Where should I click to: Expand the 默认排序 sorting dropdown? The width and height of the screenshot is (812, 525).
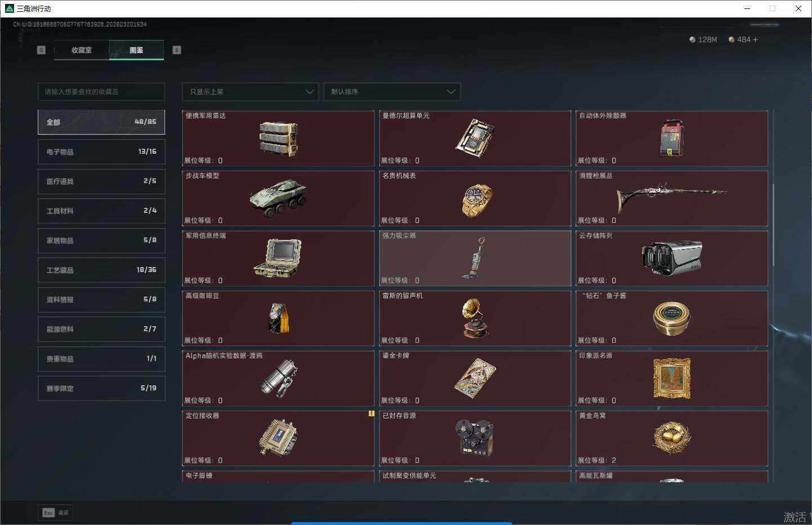pyautogui.click(x=392, y=92)
